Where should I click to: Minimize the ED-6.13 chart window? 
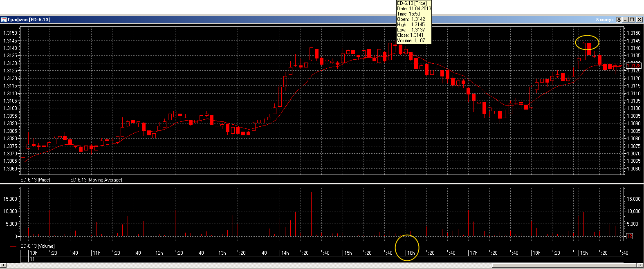coord(626,20)
